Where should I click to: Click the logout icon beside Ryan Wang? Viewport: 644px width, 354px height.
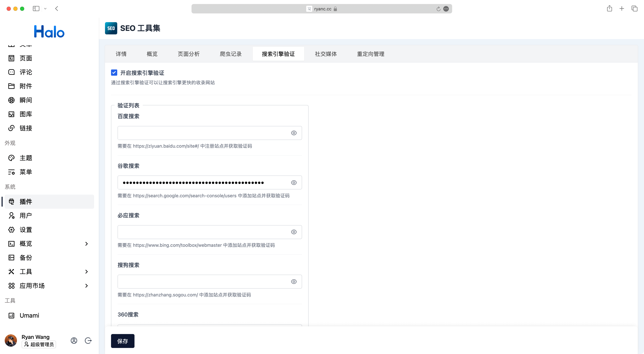[x=88, y=340]
